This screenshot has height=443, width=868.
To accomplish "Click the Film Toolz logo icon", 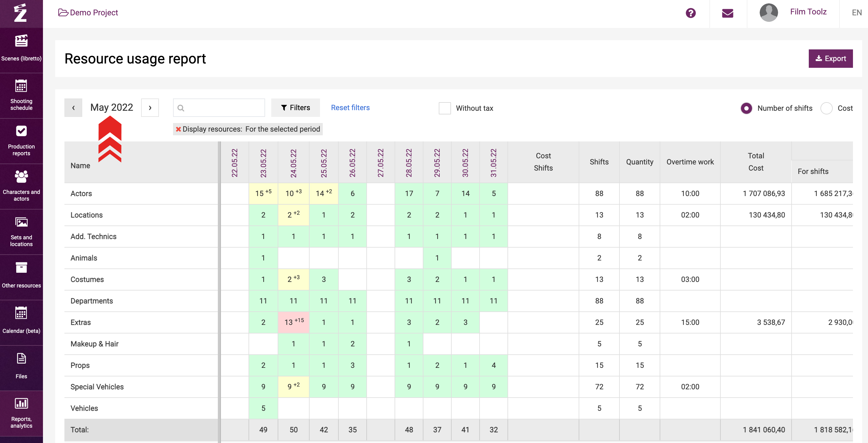I will click(20, 13).
